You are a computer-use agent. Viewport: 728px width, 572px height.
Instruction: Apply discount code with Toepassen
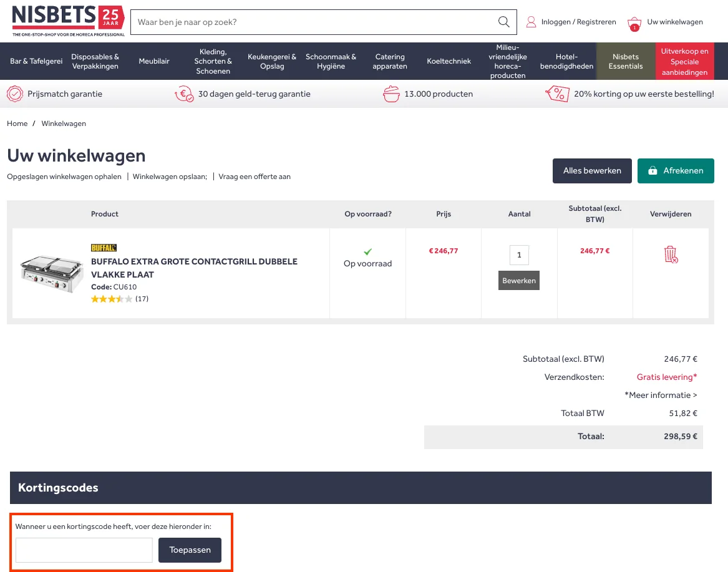click(x=190, y=550)
